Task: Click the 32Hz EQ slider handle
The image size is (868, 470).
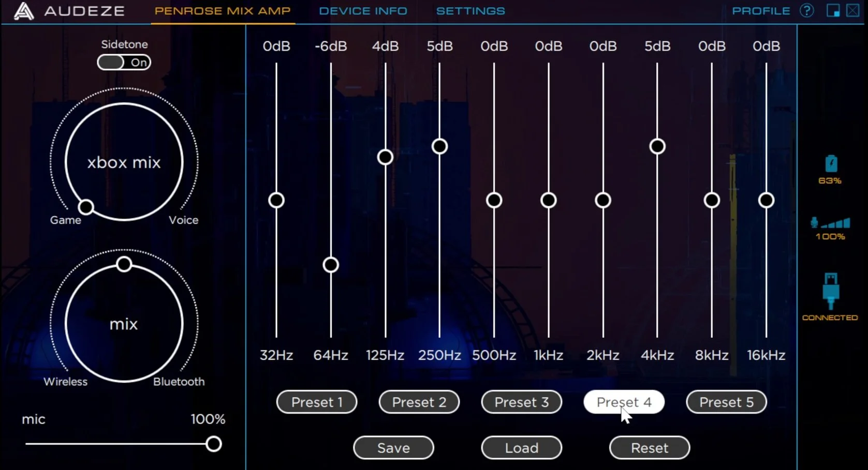Action: (x=276, y=200)
